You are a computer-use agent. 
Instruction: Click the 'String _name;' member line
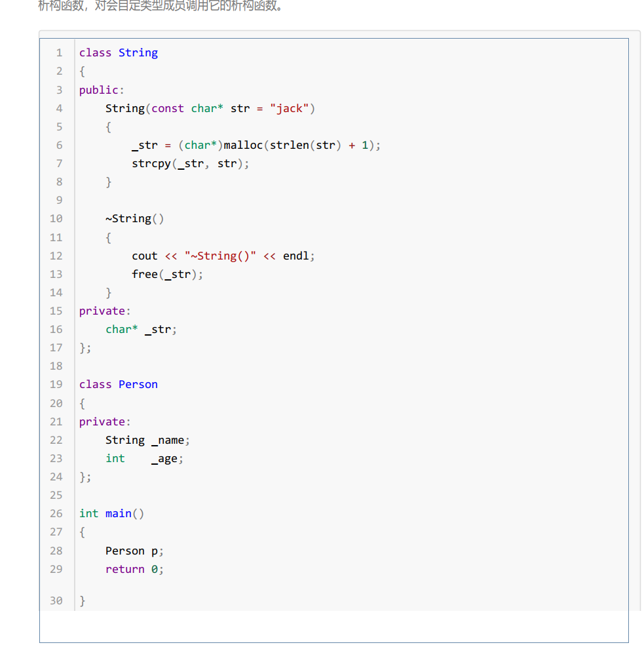point(147,440)
